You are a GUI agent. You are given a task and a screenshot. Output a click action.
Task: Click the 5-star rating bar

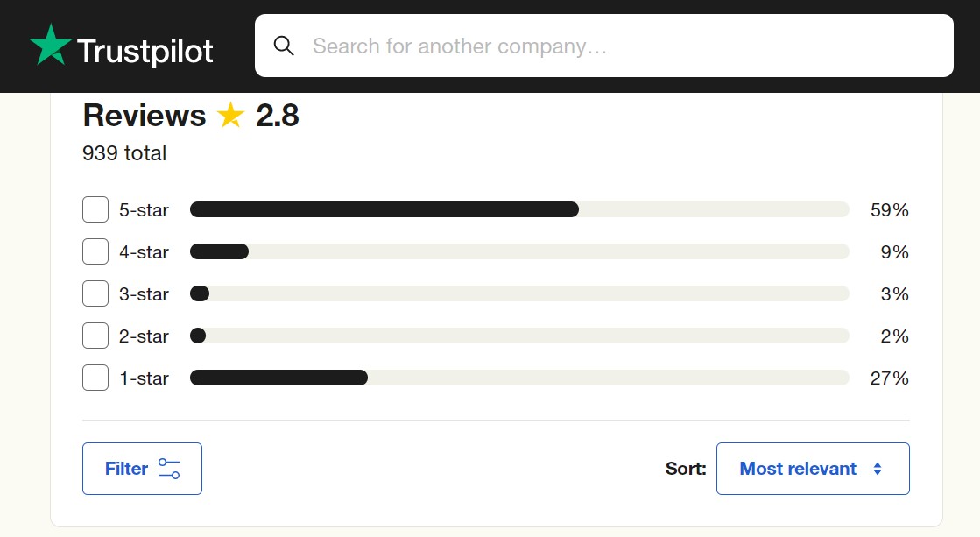[x=519, y=209]
